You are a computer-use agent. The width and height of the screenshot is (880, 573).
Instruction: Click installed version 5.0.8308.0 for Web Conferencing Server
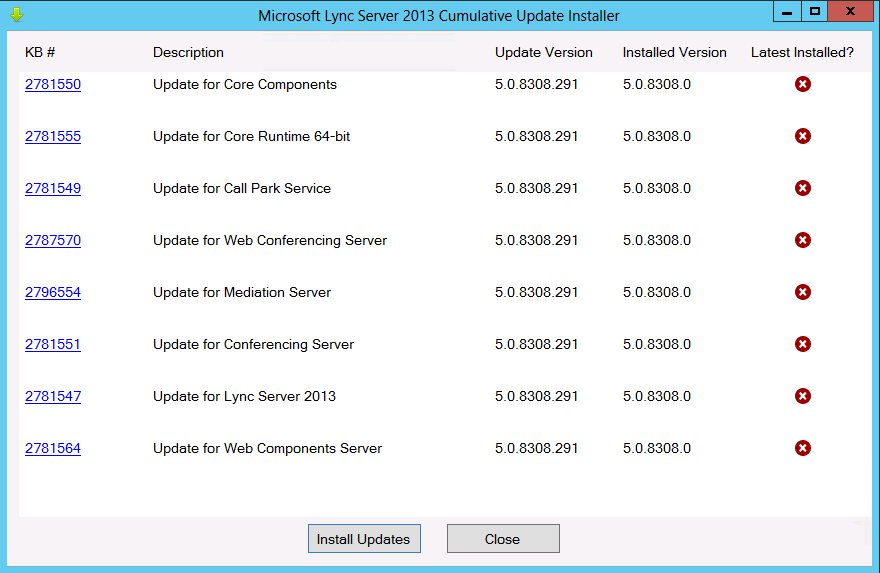[x=657, y=240]
